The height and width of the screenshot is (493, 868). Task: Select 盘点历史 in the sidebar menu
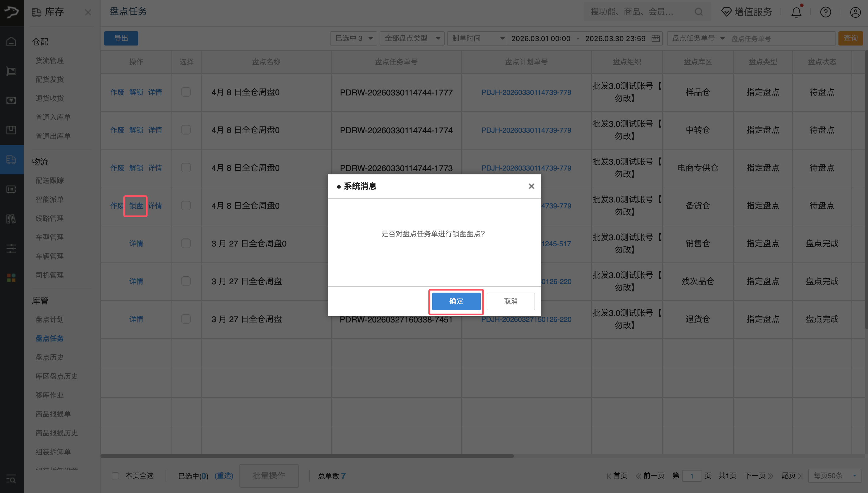click(49, 357)
